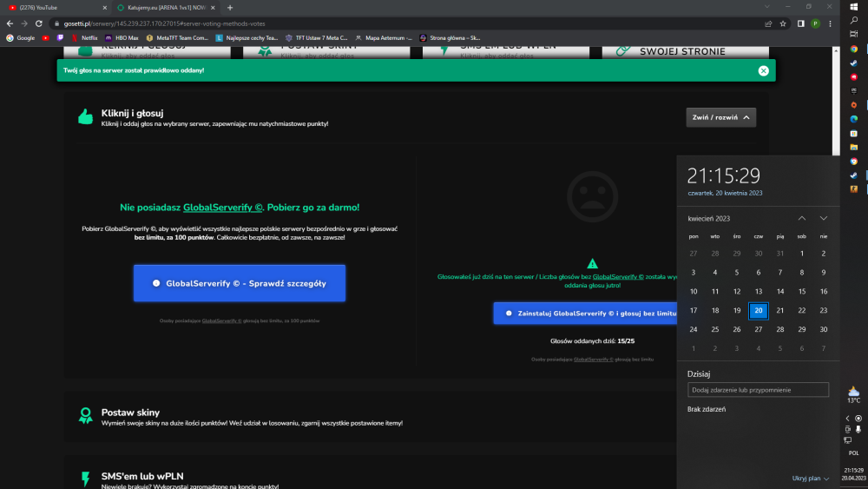Click the Głosów oddanych dziś 15/25 text
868x489 pixels.
592,341
